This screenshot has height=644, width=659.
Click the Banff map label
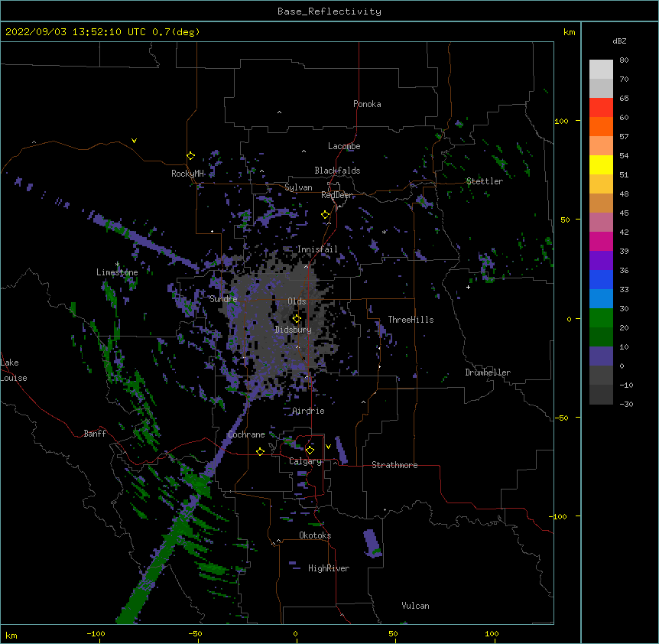point(95,434)
